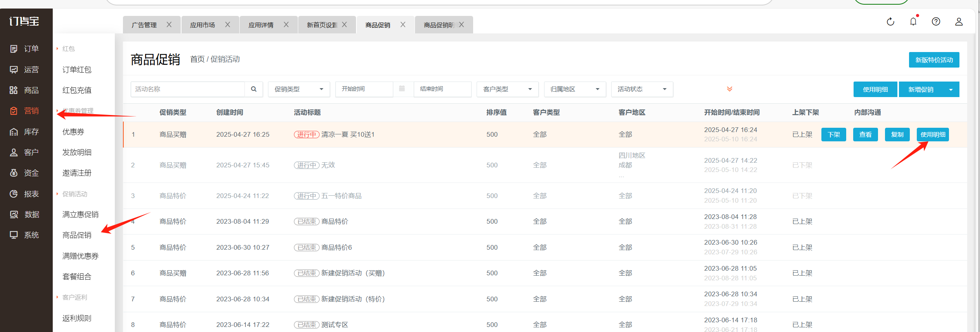Click the top 使用明细 toolbar button
Viewport: 980px width, 332px height.
[x=875, y=90]
